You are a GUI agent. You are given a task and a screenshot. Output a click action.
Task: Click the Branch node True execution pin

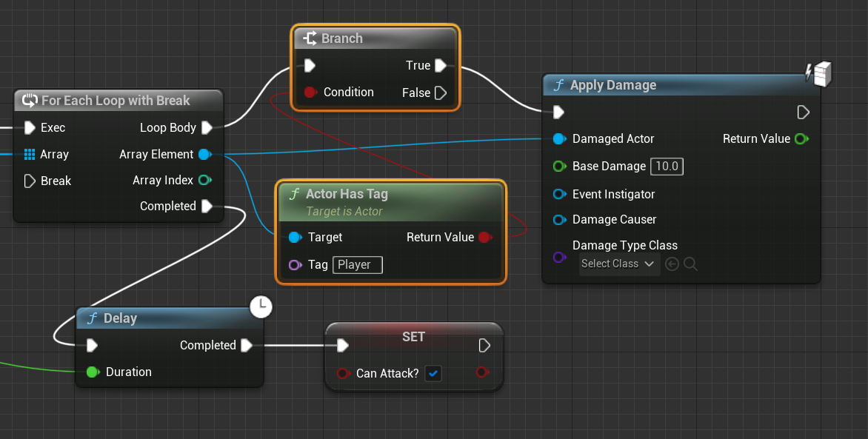[x=441, y=66]
